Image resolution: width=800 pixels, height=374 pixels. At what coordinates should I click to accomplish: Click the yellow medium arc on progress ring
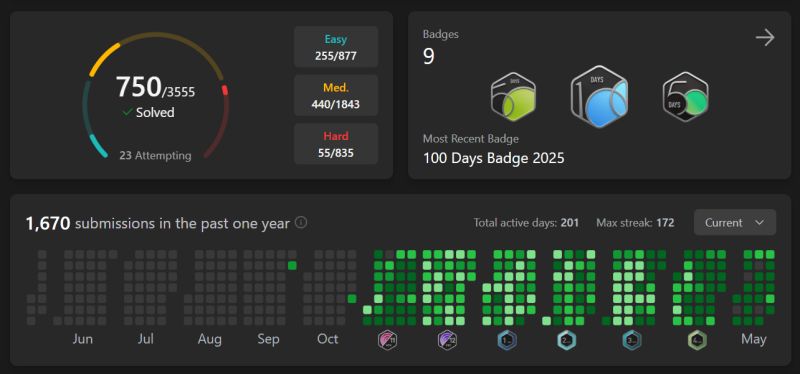click(x=103, y=59)
